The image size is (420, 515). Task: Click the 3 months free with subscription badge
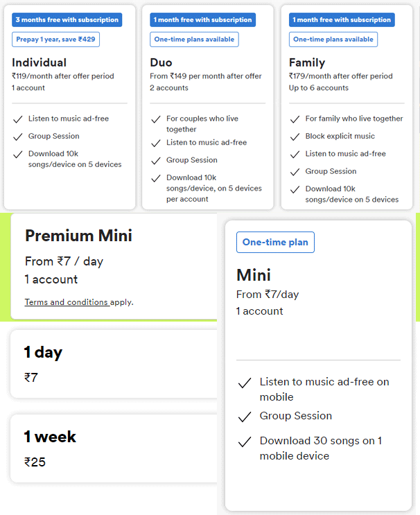(67, 20)
